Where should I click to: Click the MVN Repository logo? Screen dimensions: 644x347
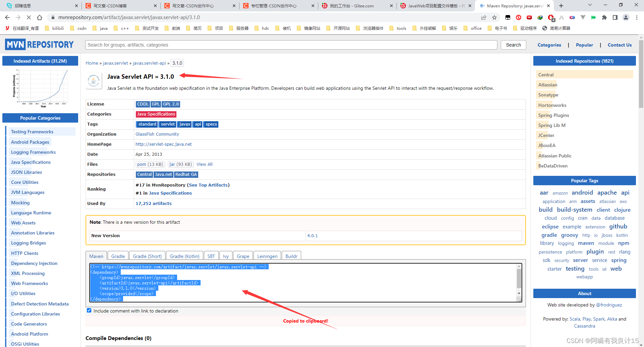coord(39,45)
